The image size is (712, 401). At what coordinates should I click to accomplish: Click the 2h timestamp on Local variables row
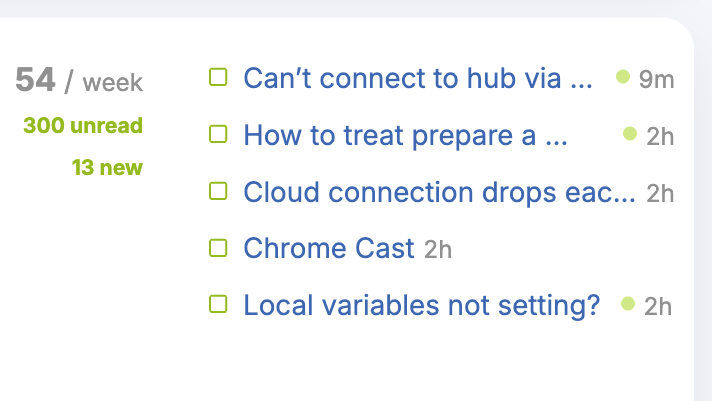(658, 307)
